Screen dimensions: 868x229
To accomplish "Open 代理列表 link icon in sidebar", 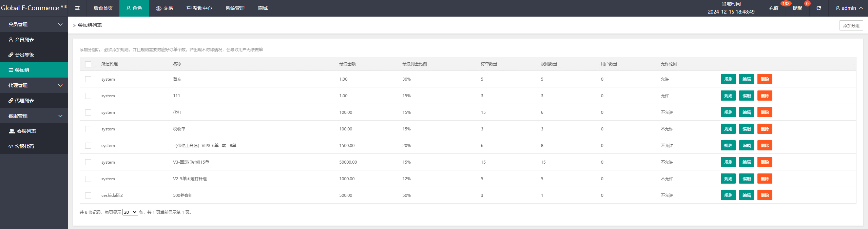I will (11, 101).
